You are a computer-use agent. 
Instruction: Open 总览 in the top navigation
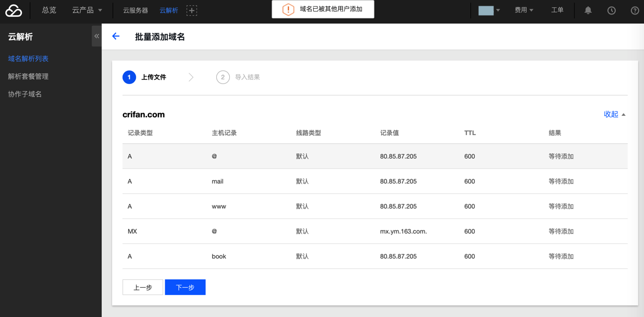tap(49, 10)
